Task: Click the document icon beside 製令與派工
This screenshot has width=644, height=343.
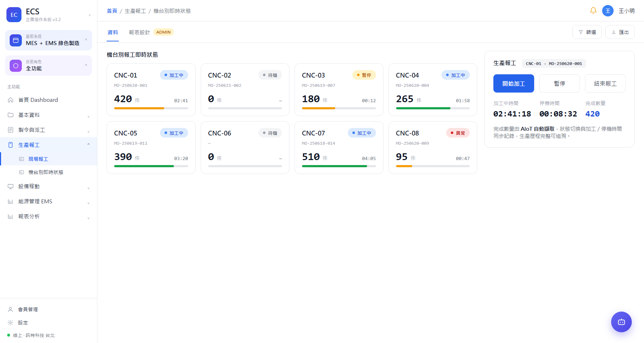Action: pyautogui.click(x=11, y=130)
